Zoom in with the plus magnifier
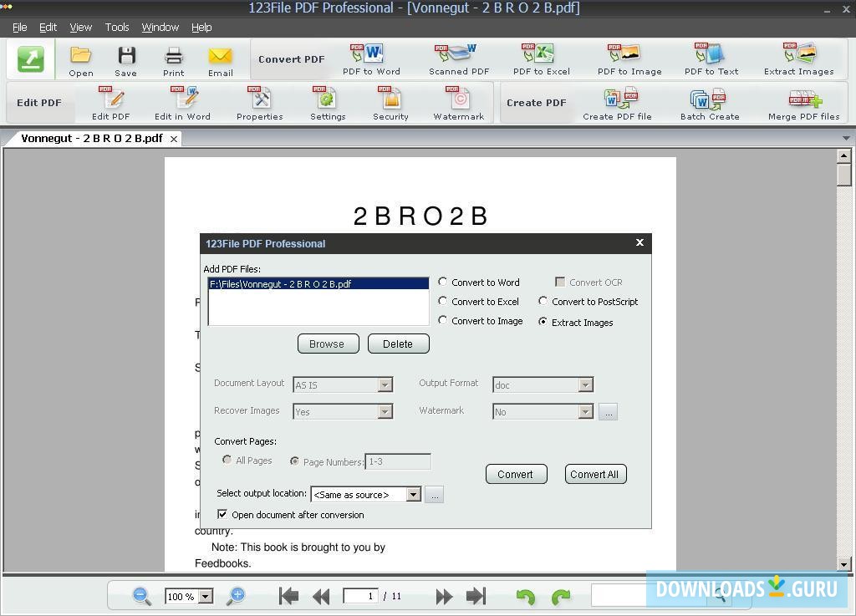The height and width of the screenshot is (616, 856). pos(237,596)
